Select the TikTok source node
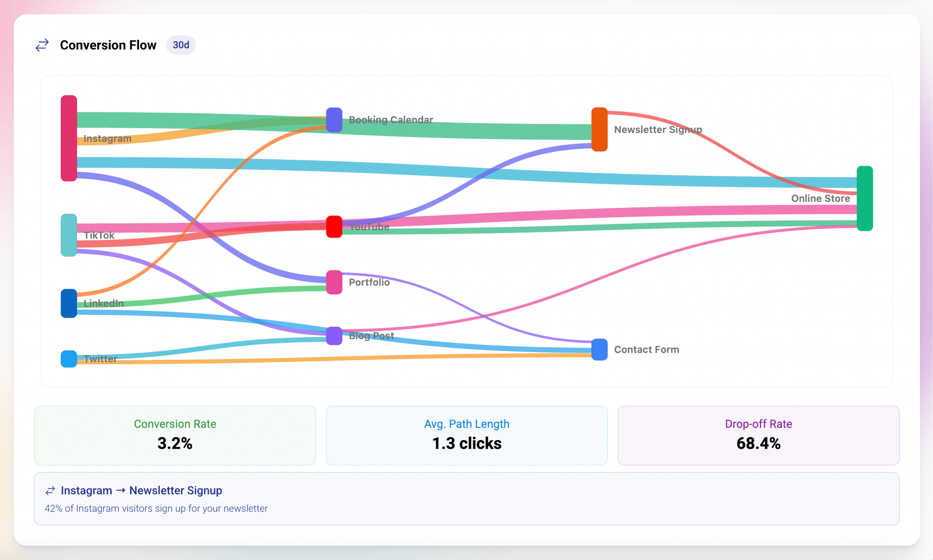This screenshot has width=933, height=560. pos(69,235)
